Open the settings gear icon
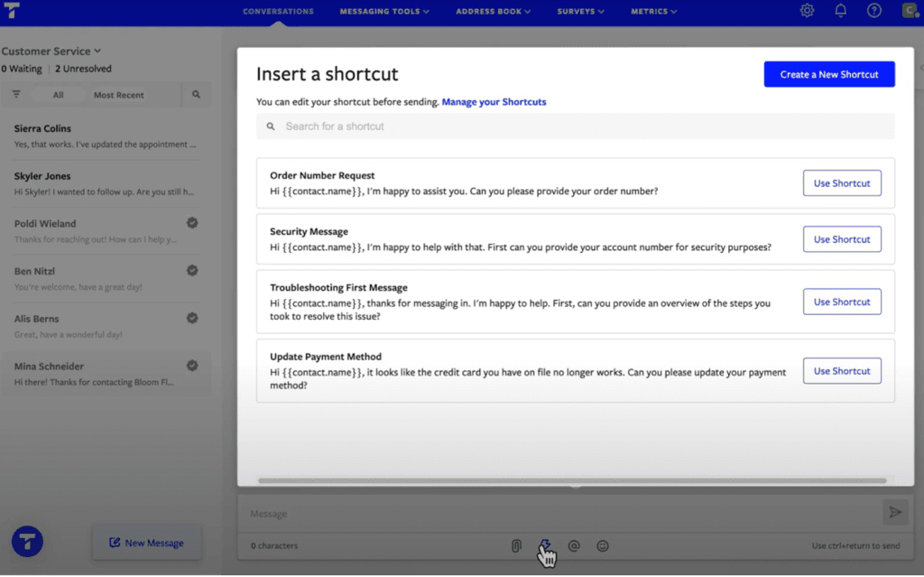The image size is (924, 577). coord(807,11)
